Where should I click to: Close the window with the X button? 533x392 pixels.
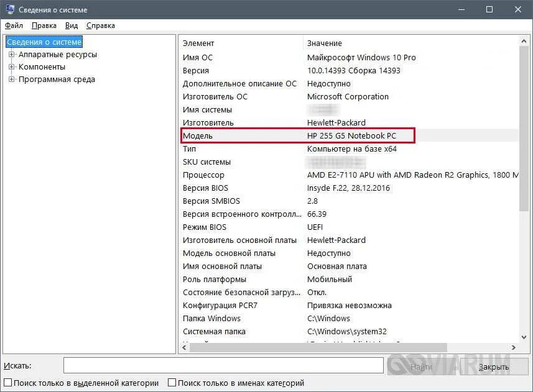517,9
